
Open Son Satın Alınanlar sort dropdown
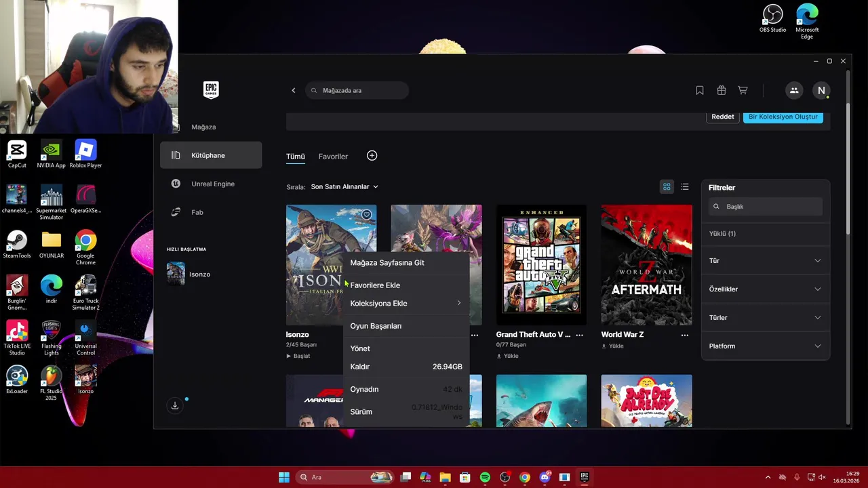[344, 186]
